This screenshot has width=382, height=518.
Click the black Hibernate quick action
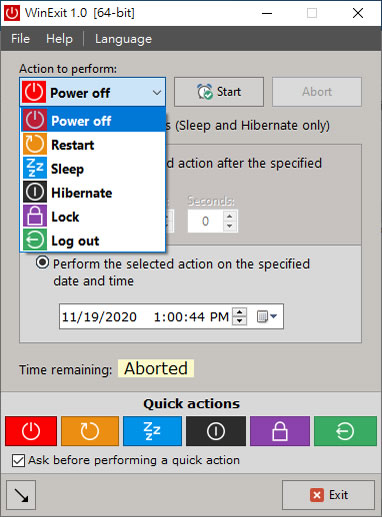point(216,431)
